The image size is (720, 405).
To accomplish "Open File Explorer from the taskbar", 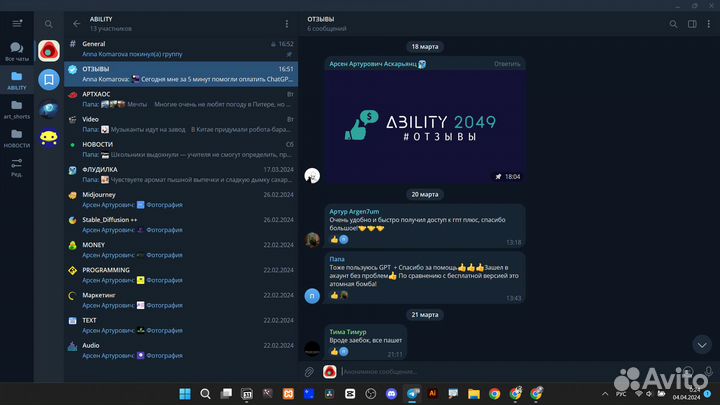I will (473, 394).
